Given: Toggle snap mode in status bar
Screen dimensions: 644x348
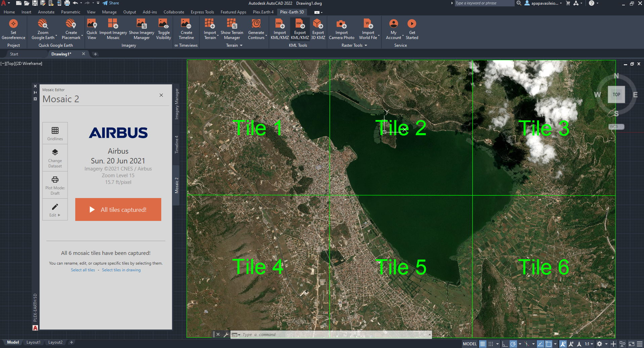Looking at the screenshot, I should 491,344.
